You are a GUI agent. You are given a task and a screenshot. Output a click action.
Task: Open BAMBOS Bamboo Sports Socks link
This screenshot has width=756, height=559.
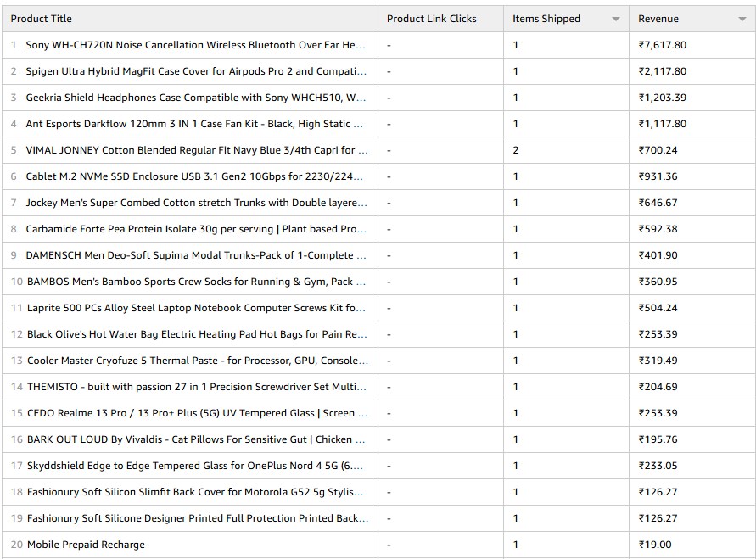click(x=195, y=282)
